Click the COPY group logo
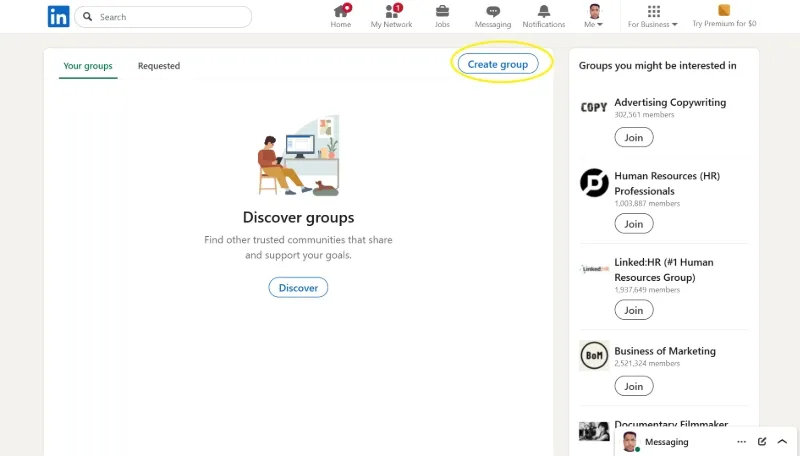Screen dimensions: 800x456 pos(594,108)
